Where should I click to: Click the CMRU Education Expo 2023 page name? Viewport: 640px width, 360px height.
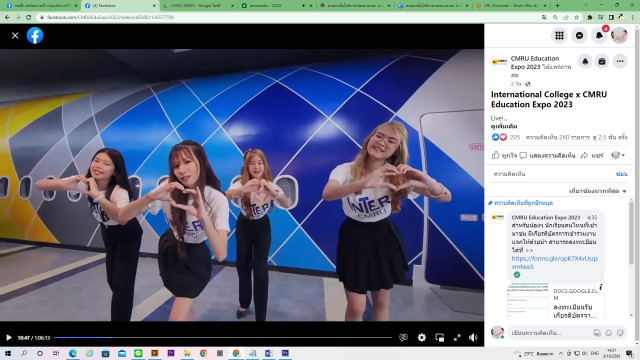[x=535, y=62]
